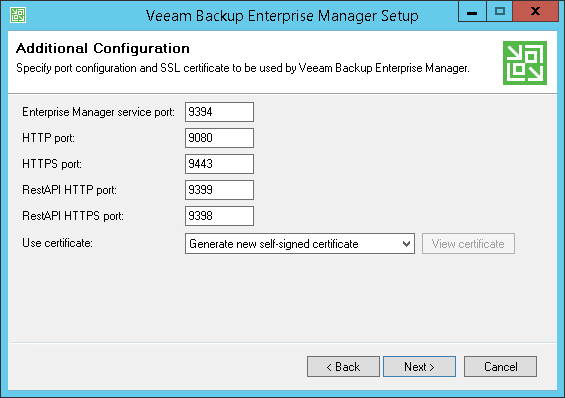Click the 'Enterprise Manager service port:' label
The image size is (565, 398).
click(98, 112)
